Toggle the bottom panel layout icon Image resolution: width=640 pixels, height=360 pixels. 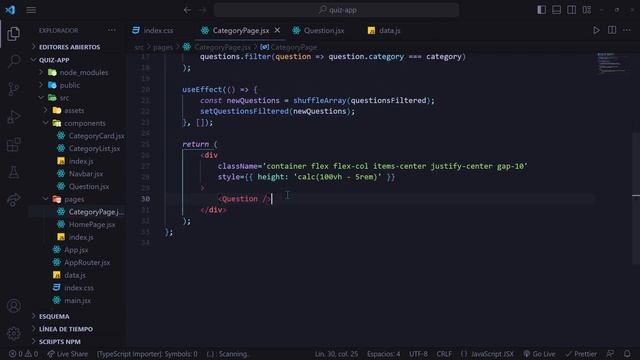556,9
